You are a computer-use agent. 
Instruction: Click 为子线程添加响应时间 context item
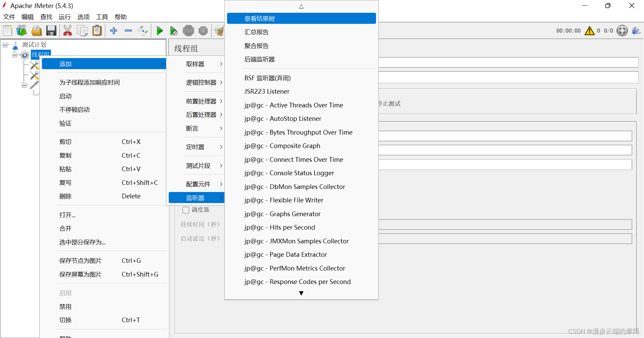click(104, 83)
